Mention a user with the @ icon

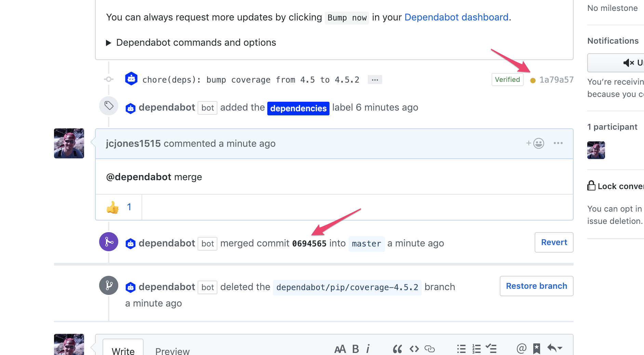[521, 349]
